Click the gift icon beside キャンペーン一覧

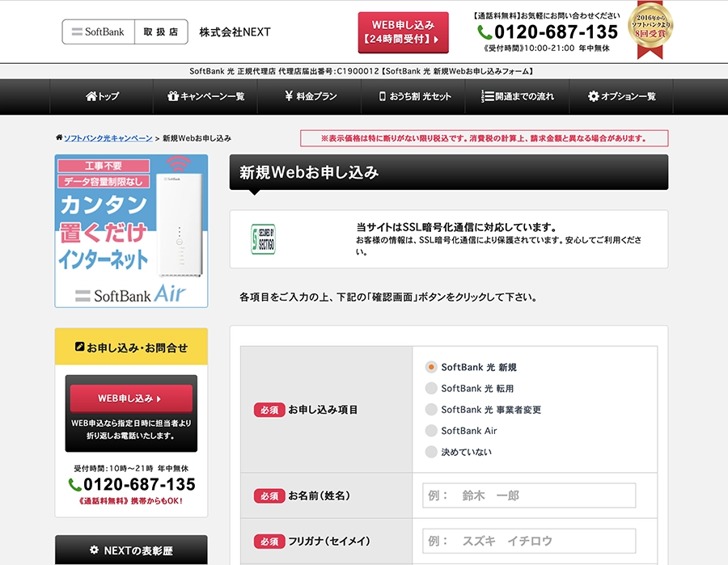(173, 96)
